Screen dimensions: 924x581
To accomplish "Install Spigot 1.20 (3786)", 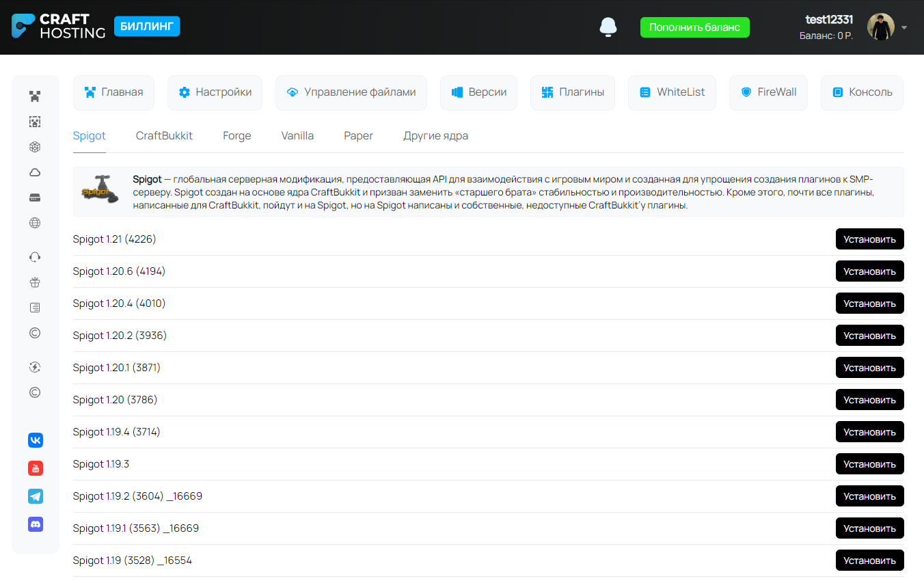I will [870, 400].
